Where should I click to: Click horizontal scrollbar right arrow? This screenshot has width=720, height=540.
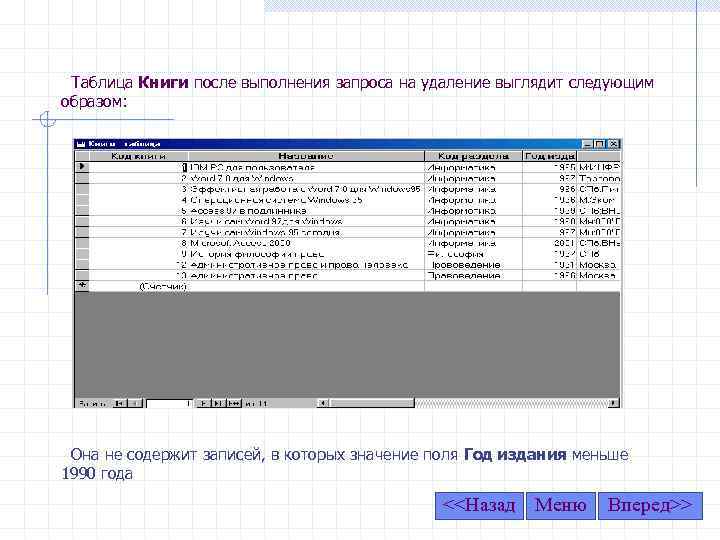click(x=614, y=403)
